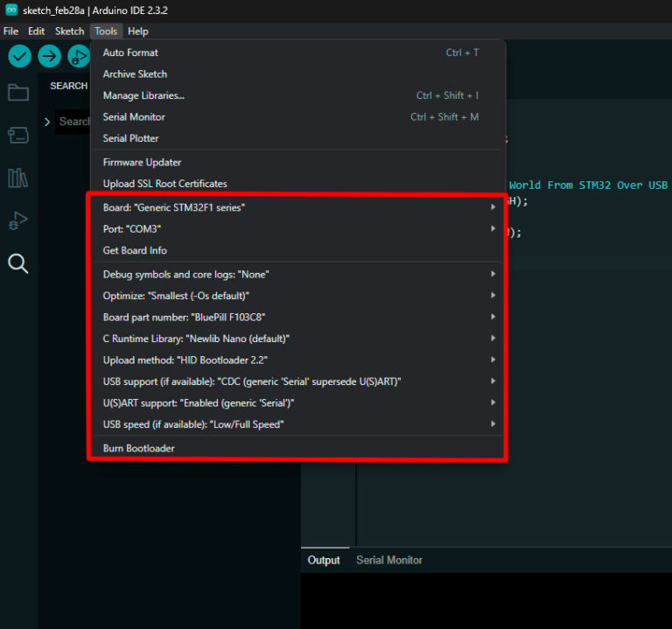Open the Sketch menu in menu bar
The image size is (672, 629).
point(69,31)
